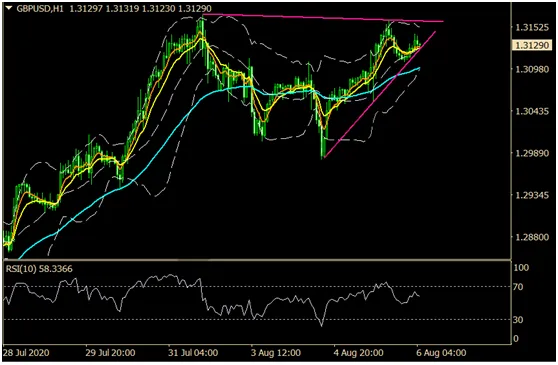Click the 1.29890 price scale label
The width and height of the screenshot is (558, 365).
(x=532, y=153)
